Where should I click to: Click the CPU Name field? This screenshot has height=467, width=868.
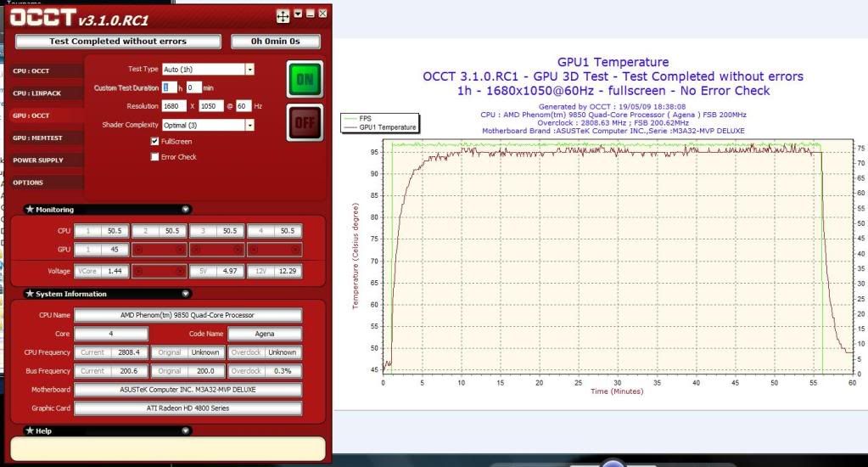(x=188, y=315)
